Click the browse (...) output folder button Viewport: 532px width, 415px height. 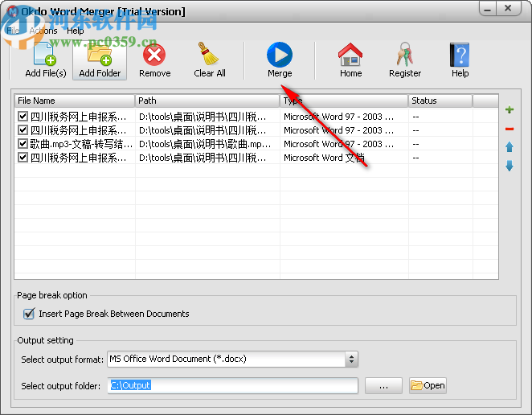tap(383, 386)
